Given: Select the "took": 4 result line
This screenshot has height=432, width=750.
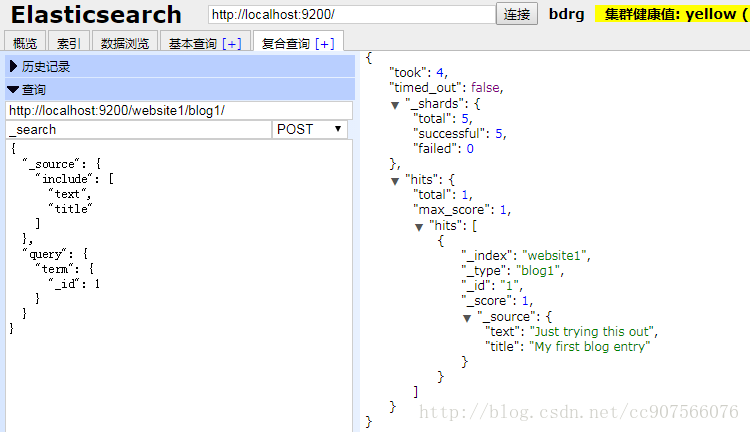Looking at the screenshot, I should [419, 73].
